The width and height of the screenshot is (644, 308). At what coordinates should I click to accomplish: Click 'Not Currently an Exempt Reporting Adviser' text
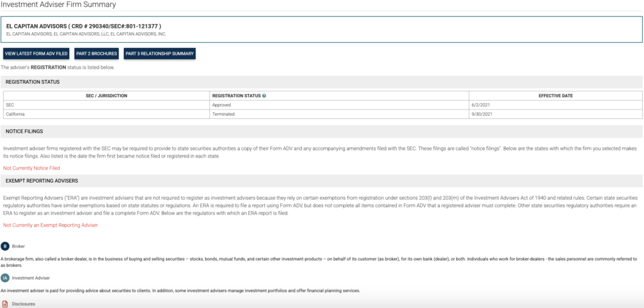pyautogui.click(x=50, y=225)
